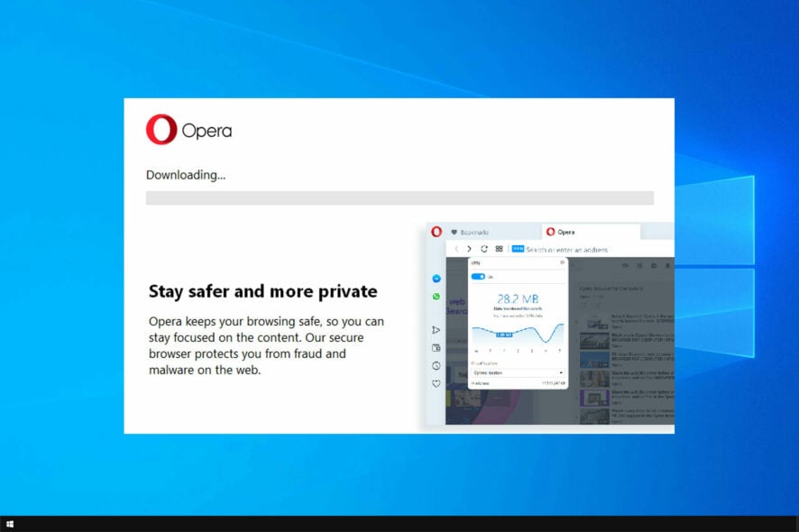Click the Bookmarks heart icon in the tab bar
This screenshot has height=532, width=799.
(454, 233)
